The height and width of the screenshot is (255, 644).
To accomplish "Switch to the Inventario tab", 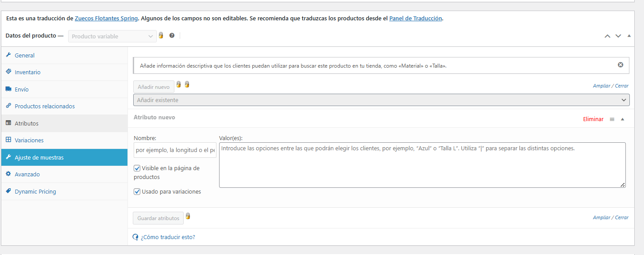I will tap(27, 72).
